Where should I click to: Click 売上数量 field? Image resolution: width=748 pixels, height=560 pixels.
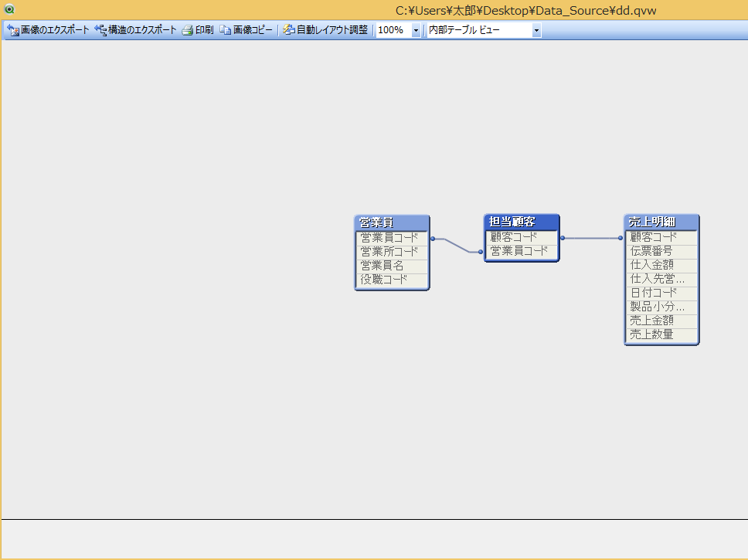pyautogui.click(x=661, y=334)
